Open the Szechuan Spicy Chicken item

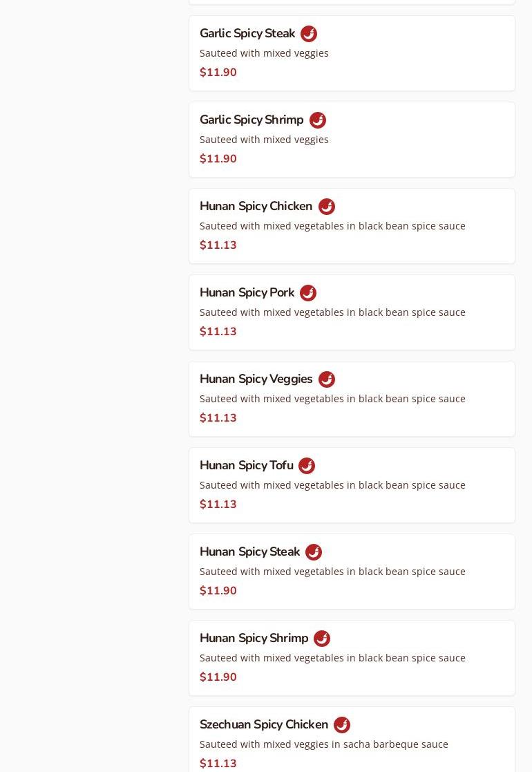coord(264,725)
